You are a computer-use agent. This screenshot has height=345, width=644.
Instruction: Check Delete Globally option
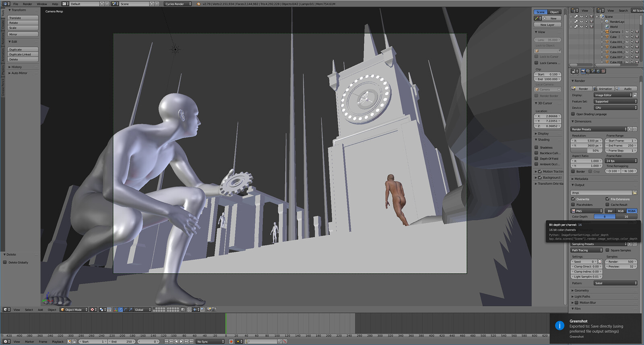click(5, 262)
